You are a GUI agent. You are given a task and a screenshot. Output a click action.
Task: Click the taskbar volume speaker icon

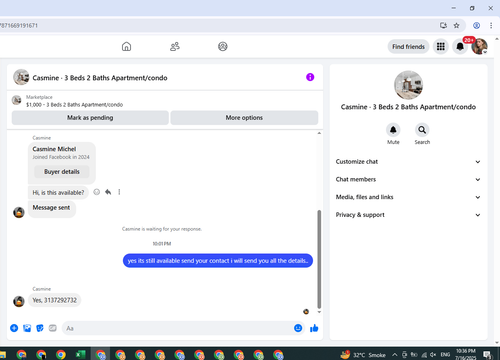click(433, 354)
